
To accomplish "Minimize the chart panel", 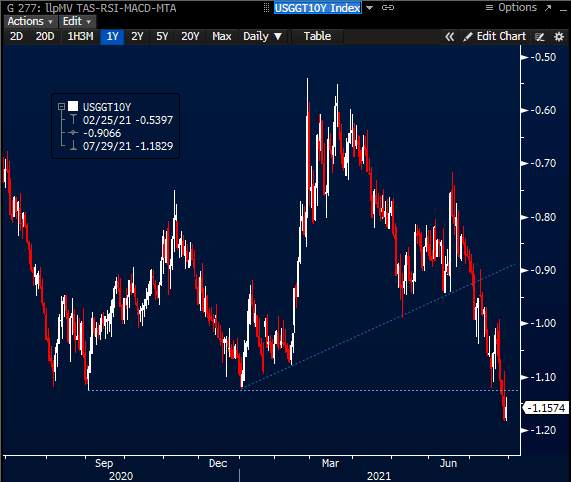I will (563, 10).
